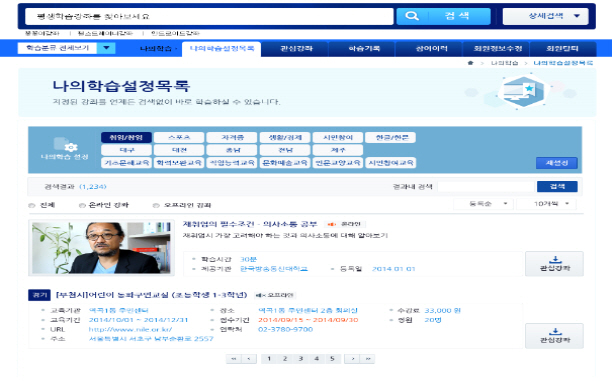Go to previous page of results

249,359
